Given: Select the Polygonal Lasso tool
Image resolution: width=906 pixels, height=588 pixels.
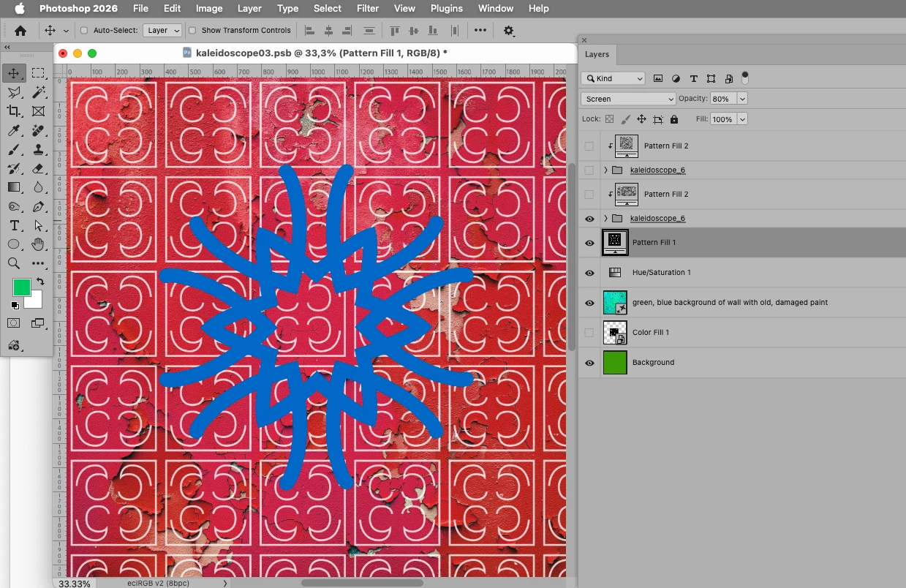Looking at the screenshot, I should point(14,92).
